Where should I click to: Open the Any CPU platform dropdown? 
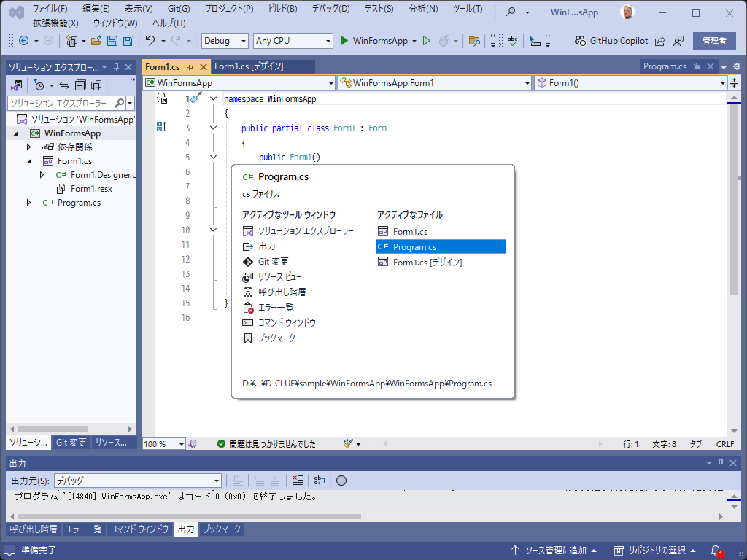pyautogui.click(x=293, y=41)
